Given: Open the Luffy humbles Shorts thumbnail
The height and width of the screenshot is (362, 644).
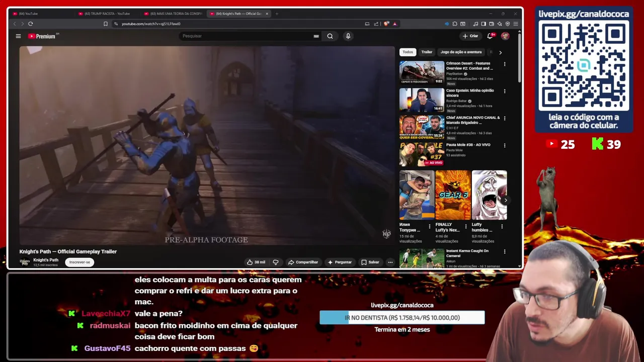Looking at the screenshot, I should pos(489,195).
